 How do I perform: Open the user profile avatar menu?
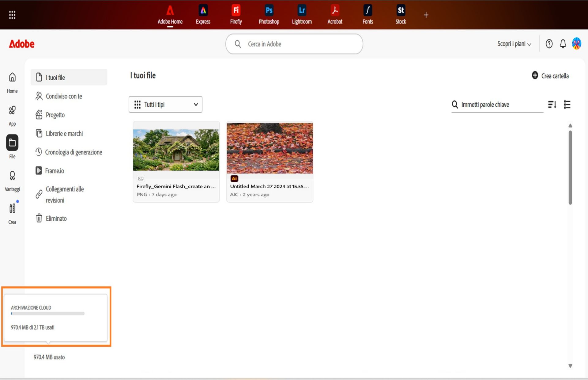coord(577,44)
